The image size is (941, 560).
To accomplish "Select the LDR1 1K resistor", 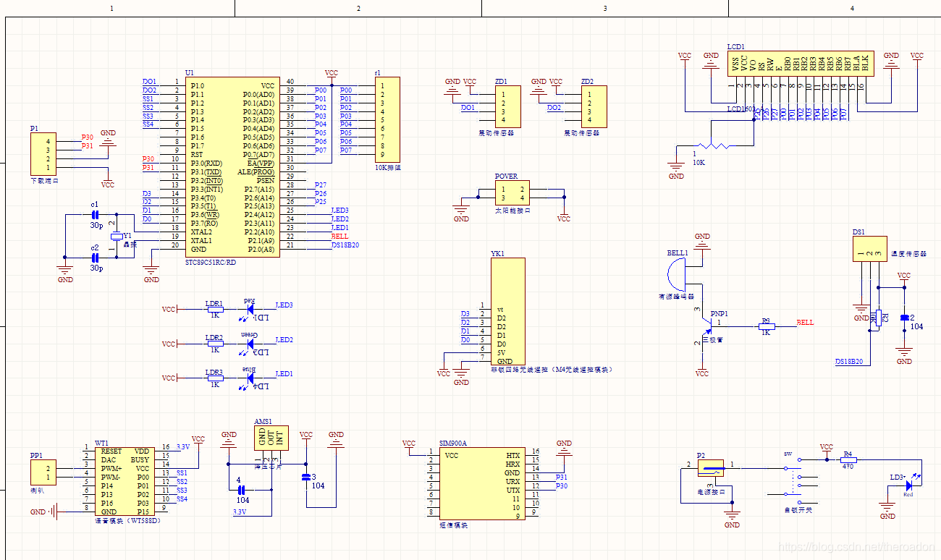I will point(214,310).
